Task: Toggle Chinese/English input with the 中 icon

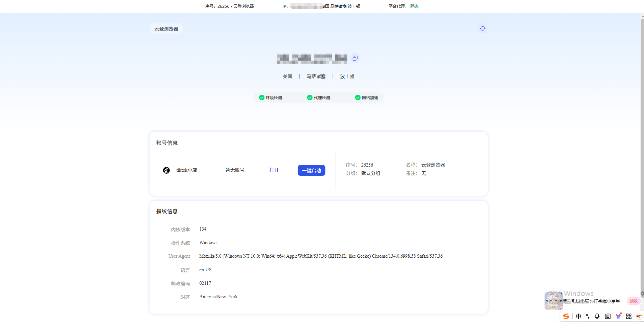Action: (x=579, y=316)
